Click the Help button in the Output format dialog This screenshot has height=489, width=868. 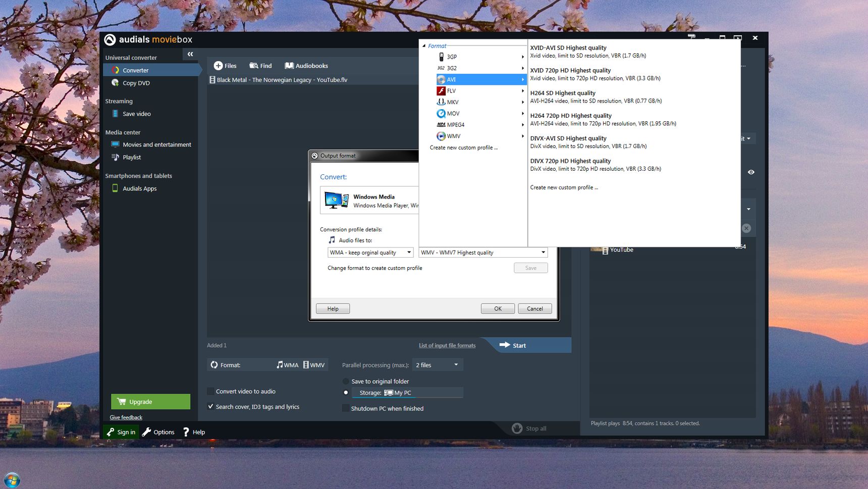point(333,309)
